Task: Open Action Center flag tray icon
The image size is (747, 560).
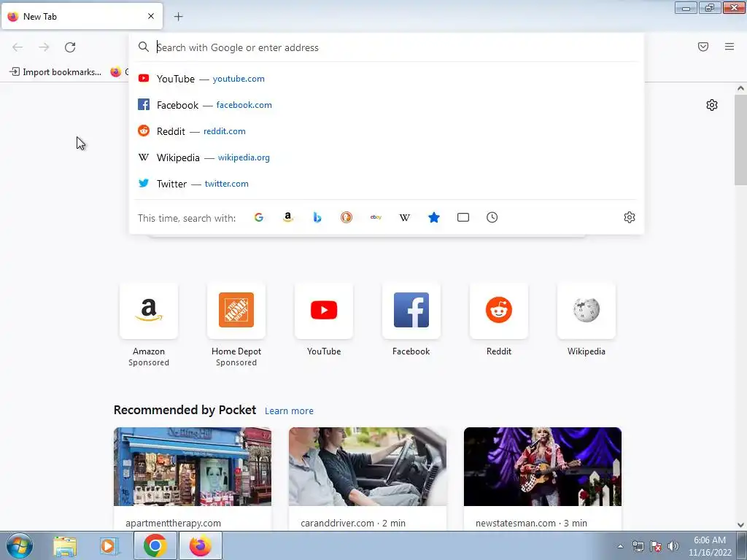Action: pos(656,546)
